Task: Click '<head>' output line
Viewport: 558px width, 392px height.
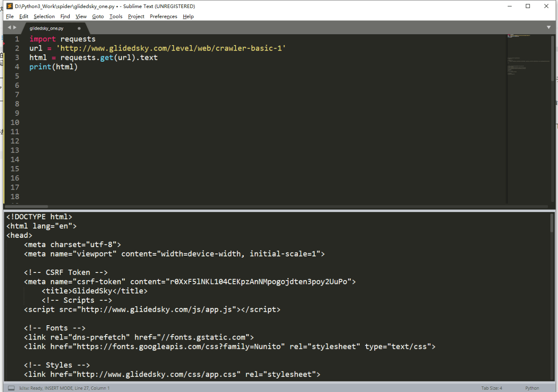Action: coord(19,235)
